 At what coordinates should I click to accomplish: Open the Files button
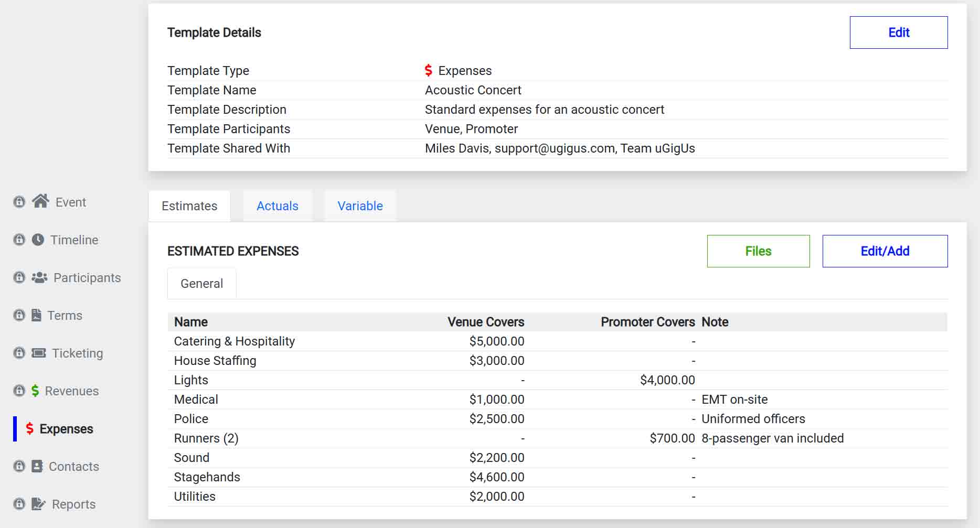758,251
